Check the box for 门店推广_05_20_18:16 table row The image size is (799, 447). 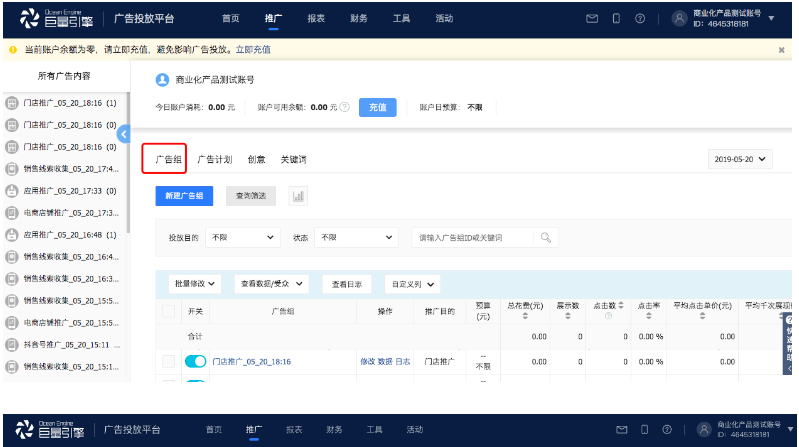point(168,361)
